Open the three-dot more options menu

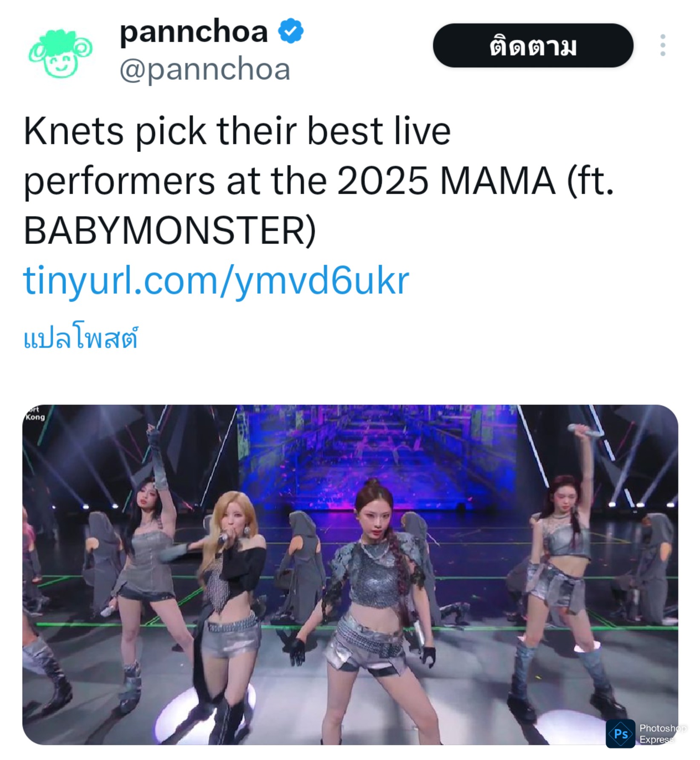pos(662,45)
